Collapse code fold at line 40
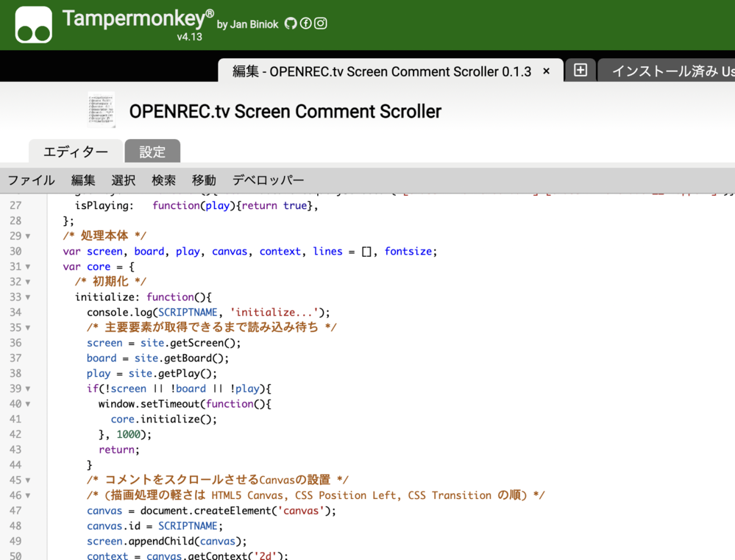The height and width of the screenshot is (560, 735). [28, 404]
